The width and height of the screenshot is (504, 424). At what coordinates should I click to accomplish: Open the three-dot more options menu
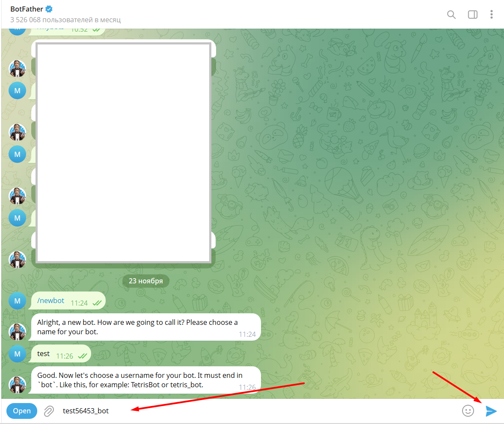coord(492,15)
